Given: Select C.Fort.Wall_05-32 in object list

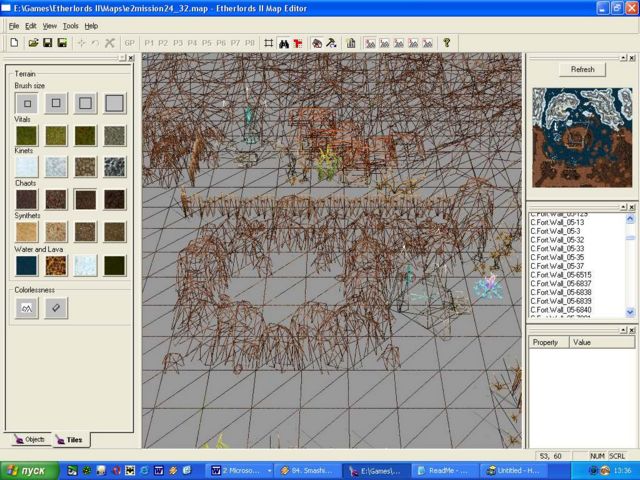Looking at the screenshot, I should tap(557, 240).
